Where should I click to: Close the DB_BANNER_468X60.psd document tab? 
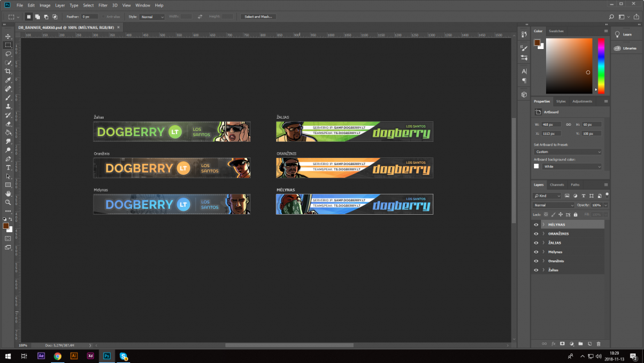[x=118, y=28]
